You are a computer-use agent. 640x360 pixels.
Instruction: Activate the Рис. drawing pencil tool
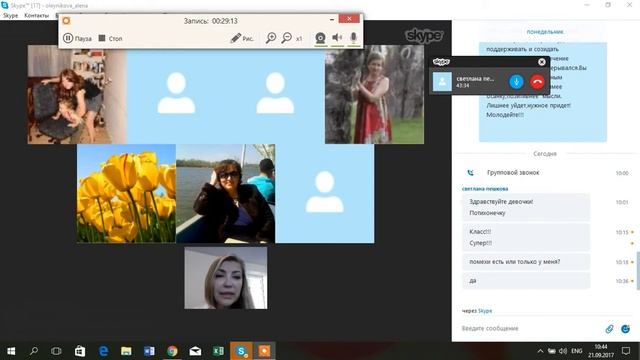(x=242, y=38)
